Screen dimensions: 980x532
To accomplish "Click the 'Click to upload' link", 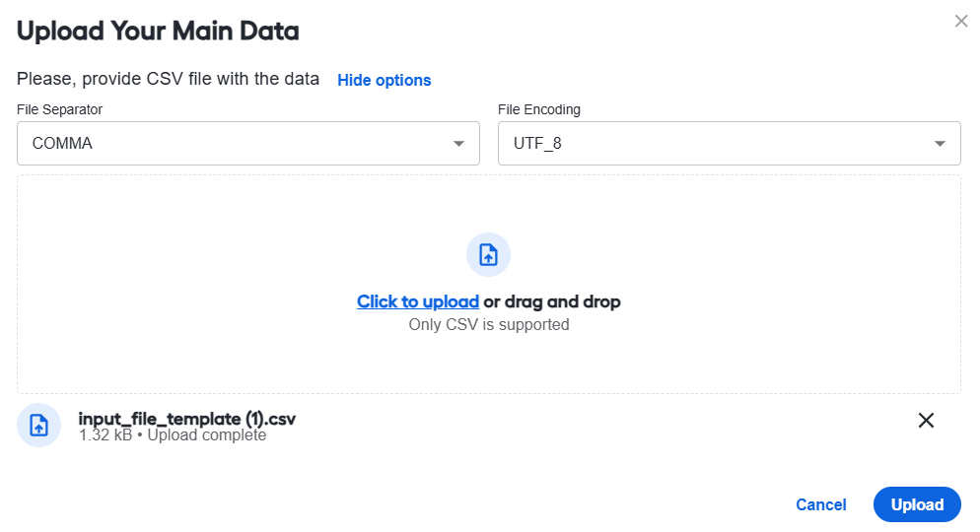I will coord(418,301).
